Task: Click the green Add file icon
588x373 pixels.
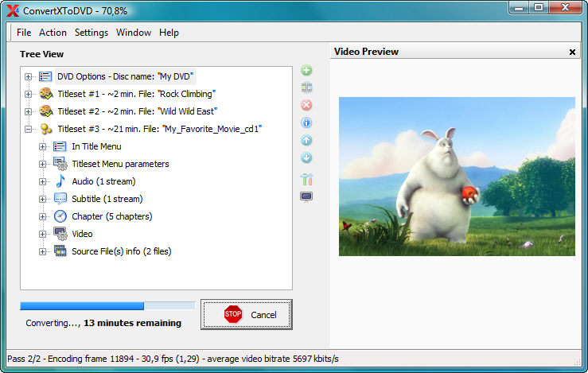Action: 306,71
